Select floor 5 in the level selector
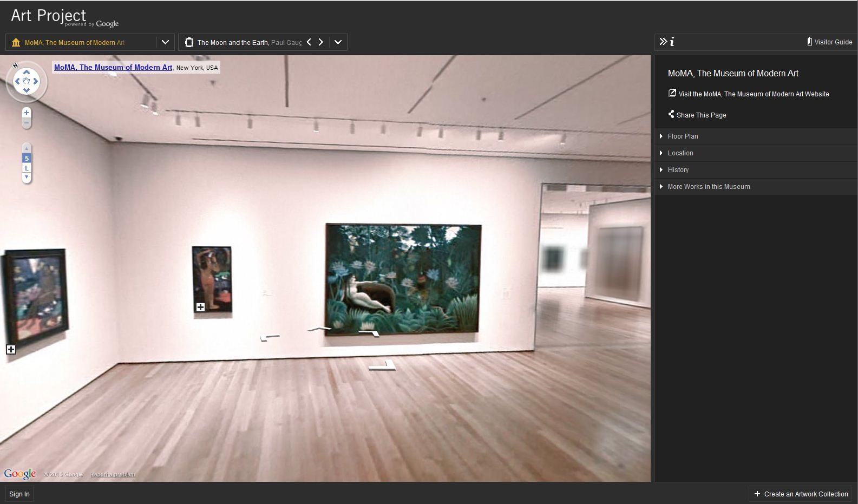The image size is (858, 504). click(x=27, y=158)
